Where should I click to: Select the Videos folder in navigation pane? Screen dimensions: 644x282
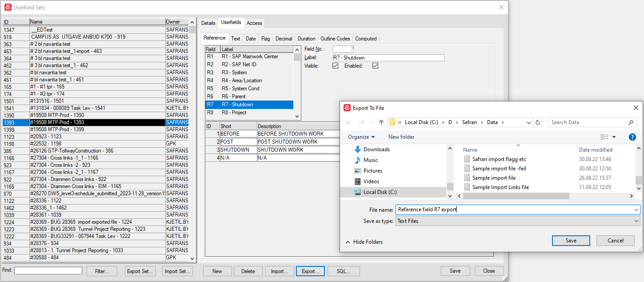click(371, 181)
